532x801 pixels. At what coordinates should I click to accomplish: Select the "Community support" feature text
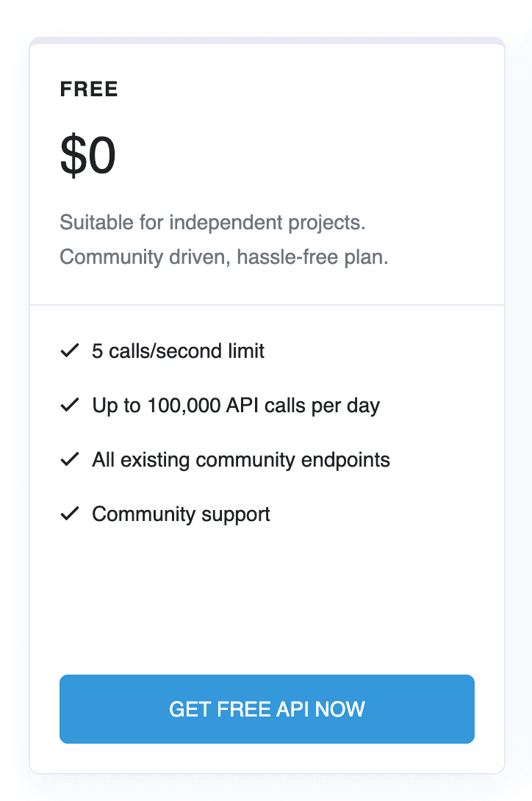click(x=181, y=514)
